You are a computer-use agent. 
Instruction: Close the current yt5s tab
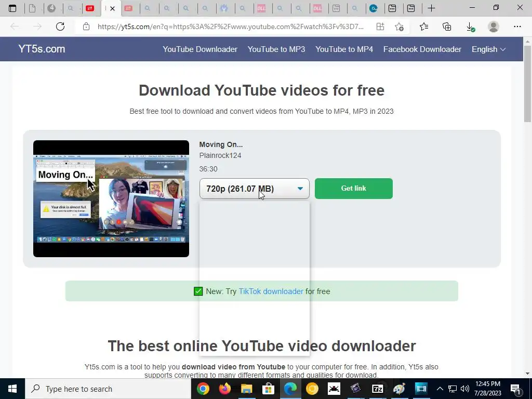[x=113, y=8]
